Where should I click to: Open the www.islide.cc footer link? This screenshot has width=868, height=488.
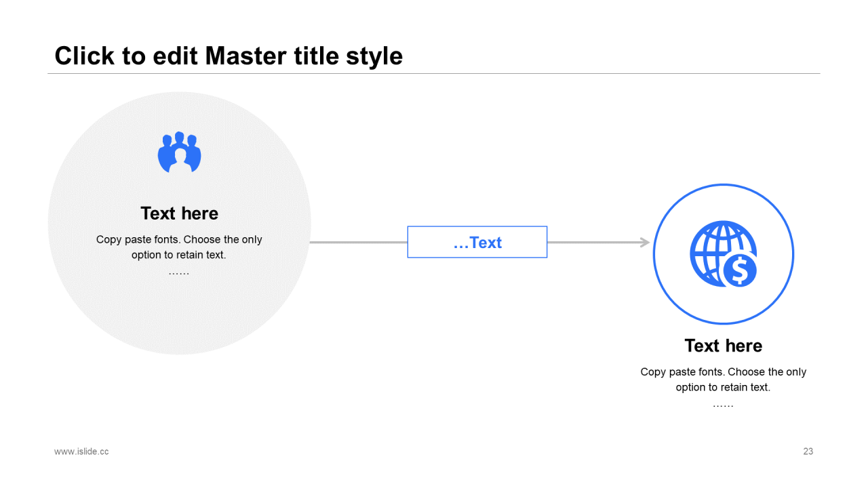81,451
